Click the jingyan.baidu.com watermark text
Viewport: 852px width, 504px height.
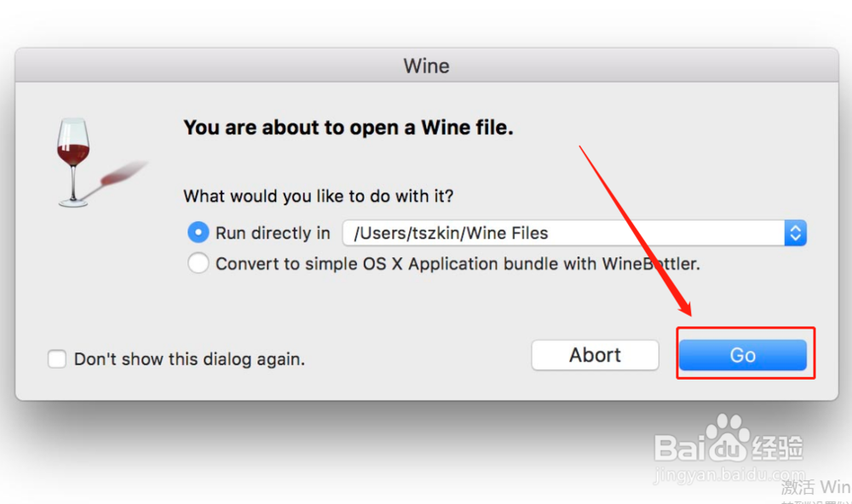tap(729, 475)
